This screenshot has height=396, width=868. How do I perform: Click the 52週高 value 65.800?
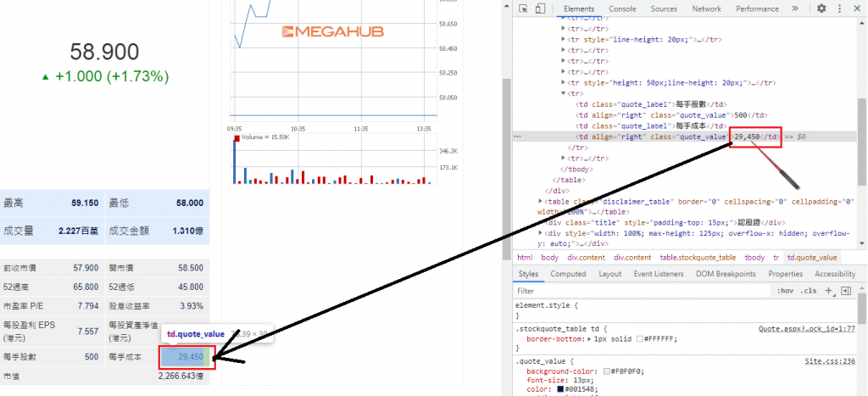pos(86,287)
